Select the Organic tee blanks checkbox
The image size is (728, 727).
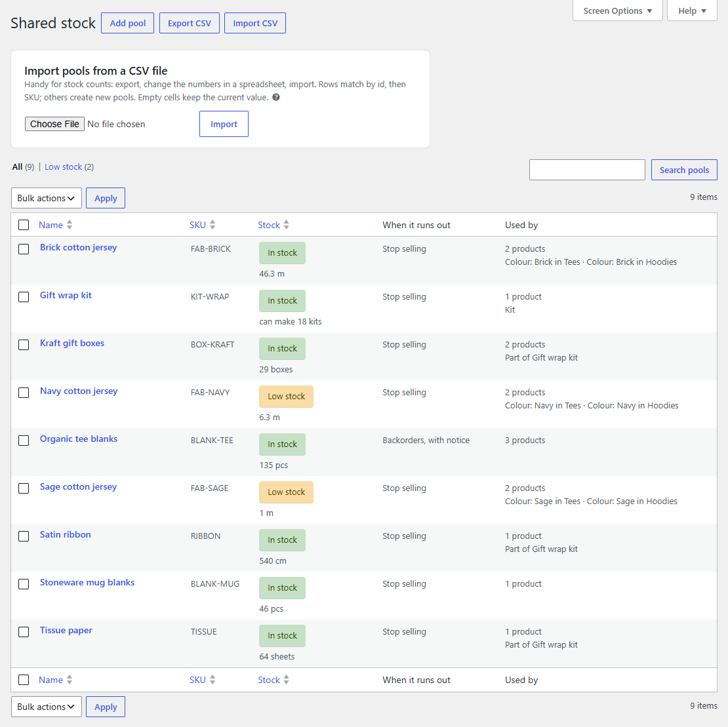(24, 441)
